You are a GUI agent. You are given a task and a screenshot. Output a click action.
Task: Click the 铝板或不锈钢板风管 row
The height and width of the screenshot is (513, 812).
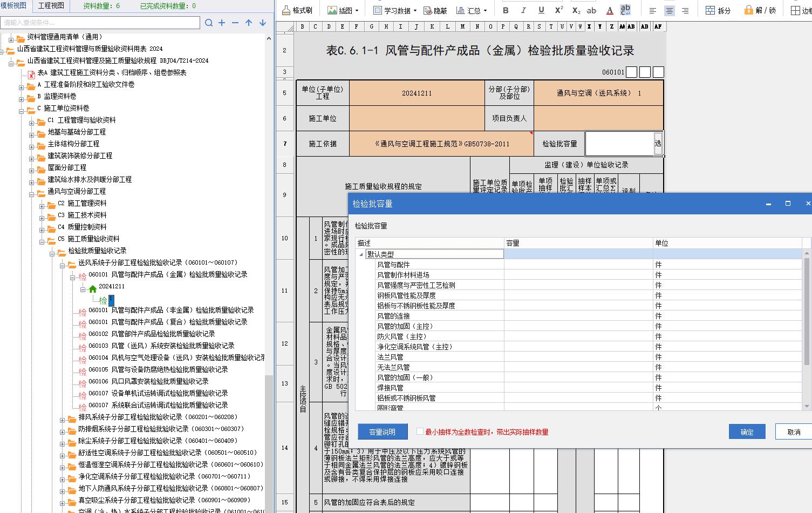pos(578,398)
